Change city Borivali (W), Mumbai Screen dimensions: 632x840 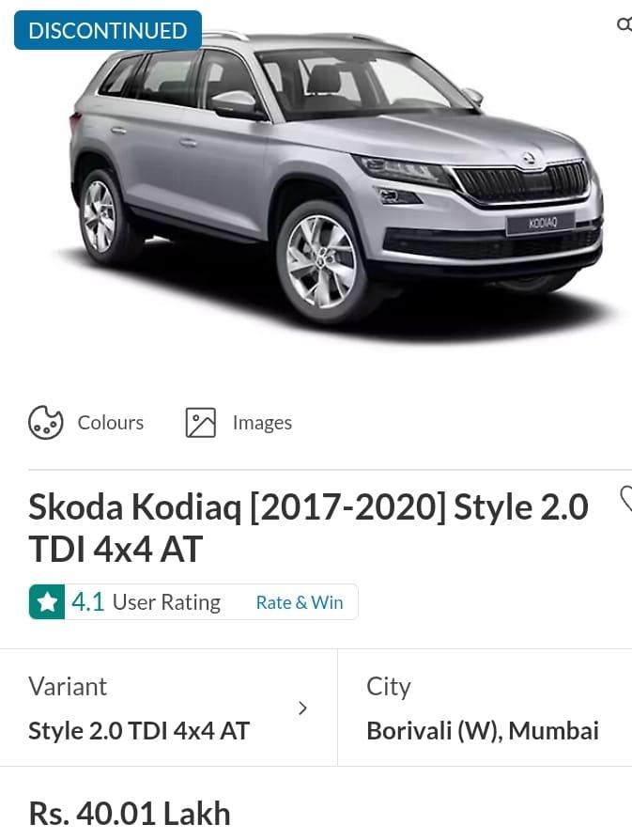point(485,708)
